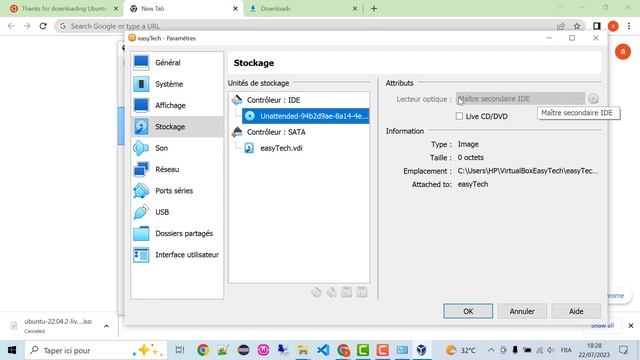Open the Affichage settings section

(177, 105)
